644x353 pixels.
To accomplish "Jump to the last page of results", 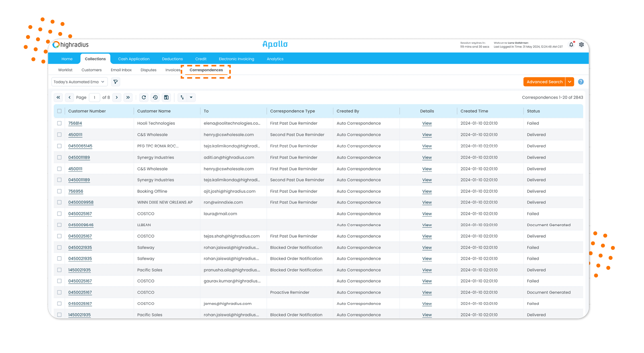I will (x=128, y=98).
